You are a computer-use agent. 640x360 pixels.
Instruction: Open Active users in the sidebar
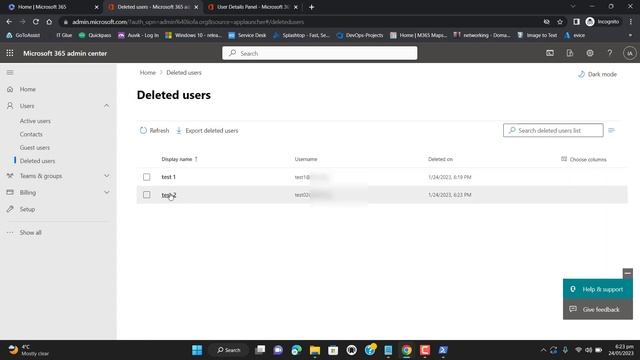pyautogui.click(x=35, y=121)
